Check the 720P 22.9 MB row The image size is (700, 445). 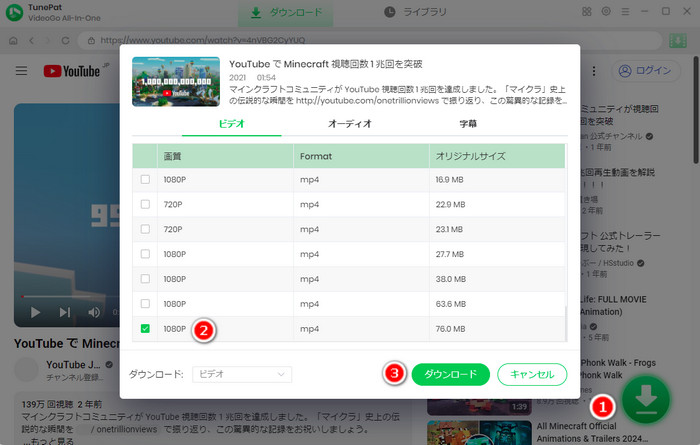pyautogui.click(x=145, y=204)
